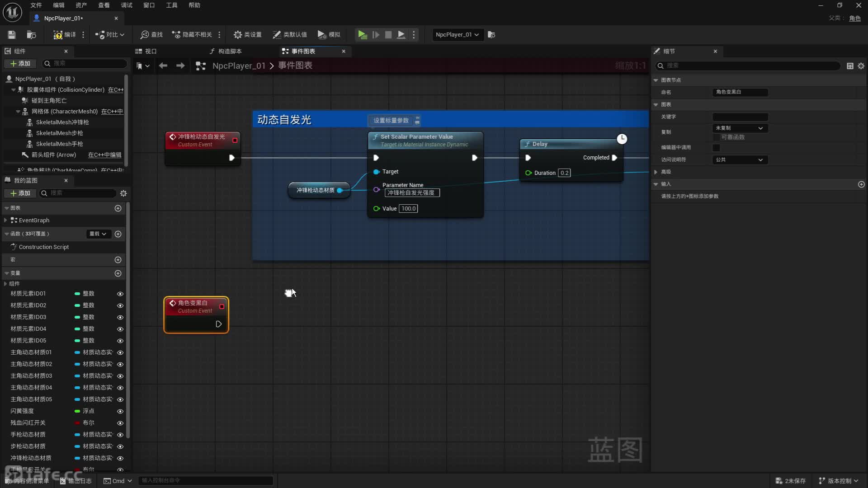
Task: Toggle visibility eye for 闪黄强度 variable
Action: pyautogui.click(x=120, y=411)
